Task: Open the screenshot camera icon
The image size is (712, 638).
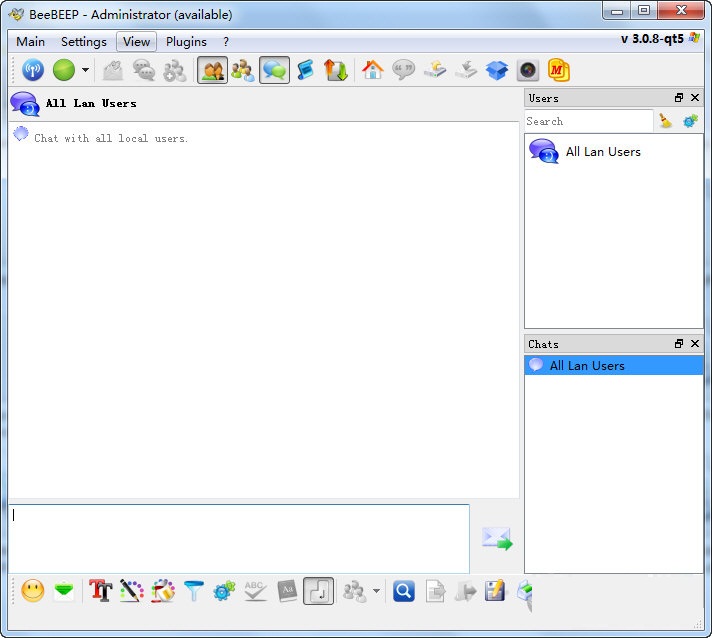Action: pyautogui.click(x=528, y=70)
